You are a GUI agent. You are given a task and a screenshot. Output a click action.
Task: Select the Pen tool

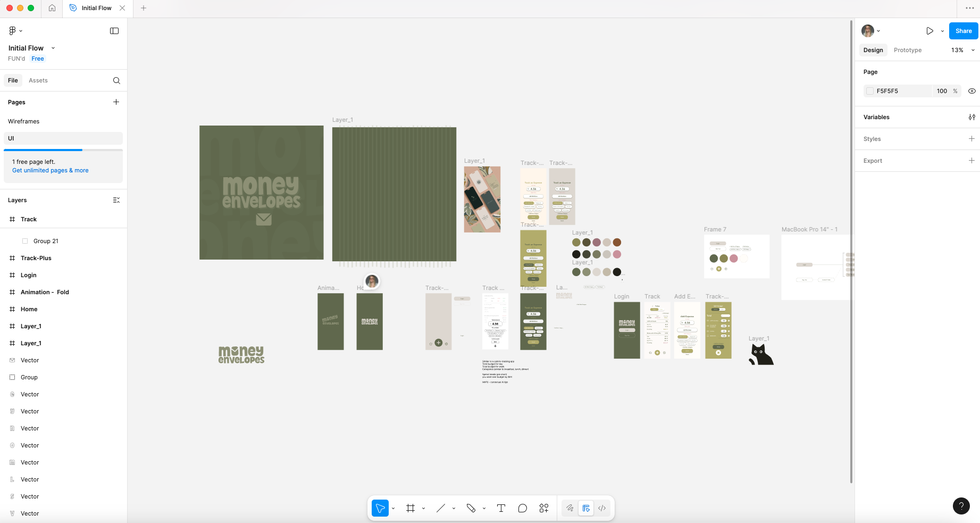point(471,508)
